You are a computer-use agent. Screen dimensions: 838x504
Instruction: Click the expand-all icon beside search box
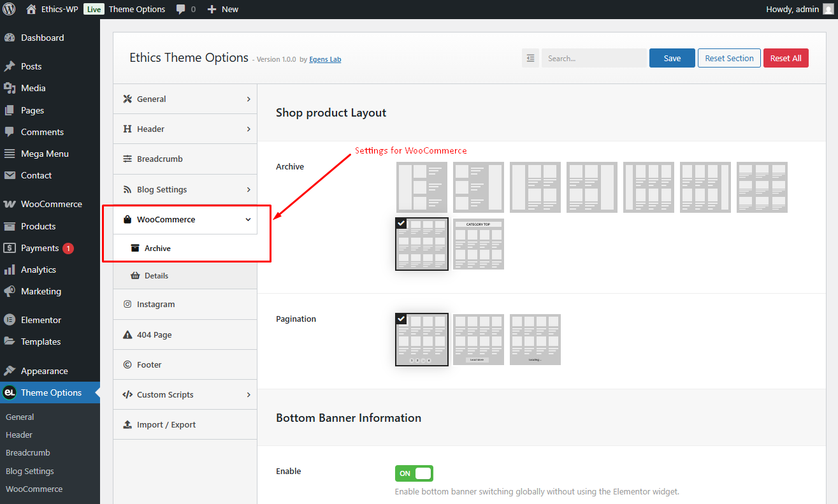point(530,58)
